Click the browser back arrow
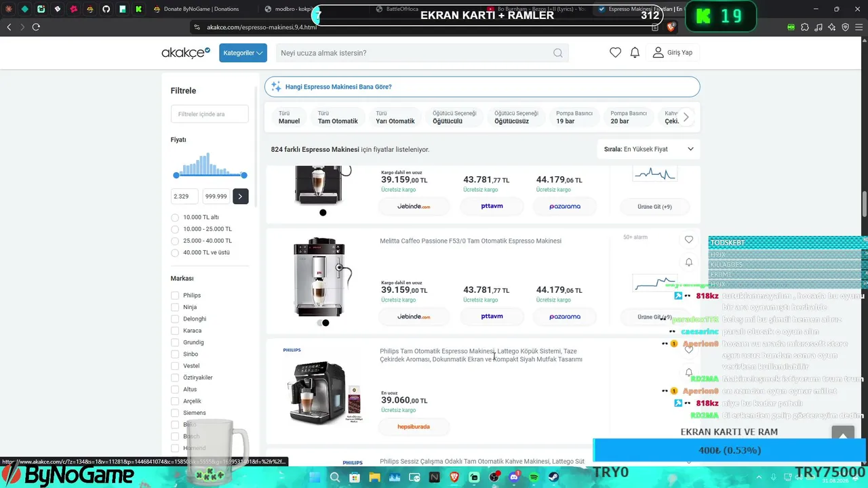 [9, 27]
